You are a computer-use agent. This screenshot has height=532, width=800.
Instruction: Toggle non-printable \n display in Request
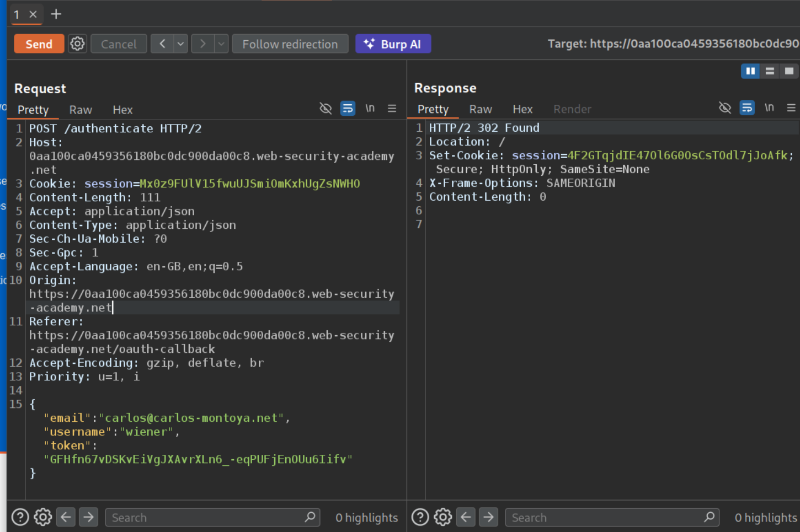coord(370,109)
